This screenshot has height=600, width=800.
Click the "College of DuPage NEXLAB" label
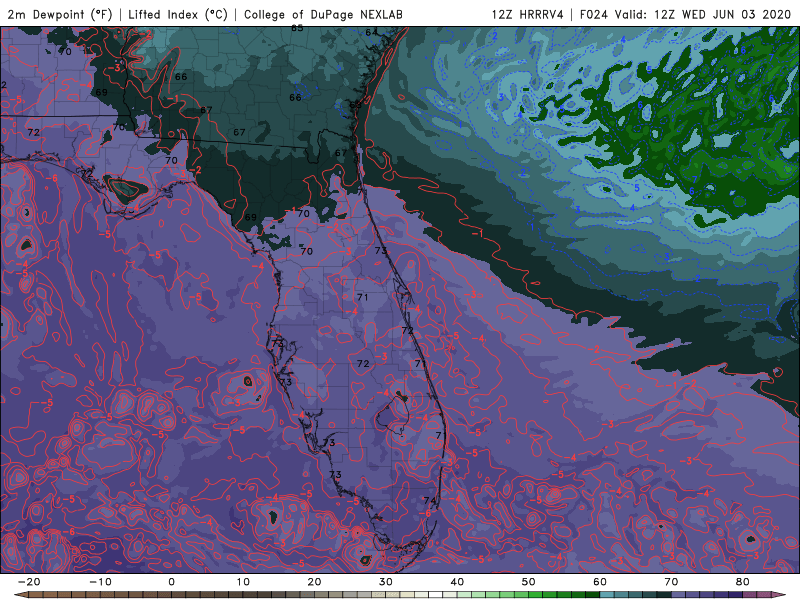(x=323, y=14)
